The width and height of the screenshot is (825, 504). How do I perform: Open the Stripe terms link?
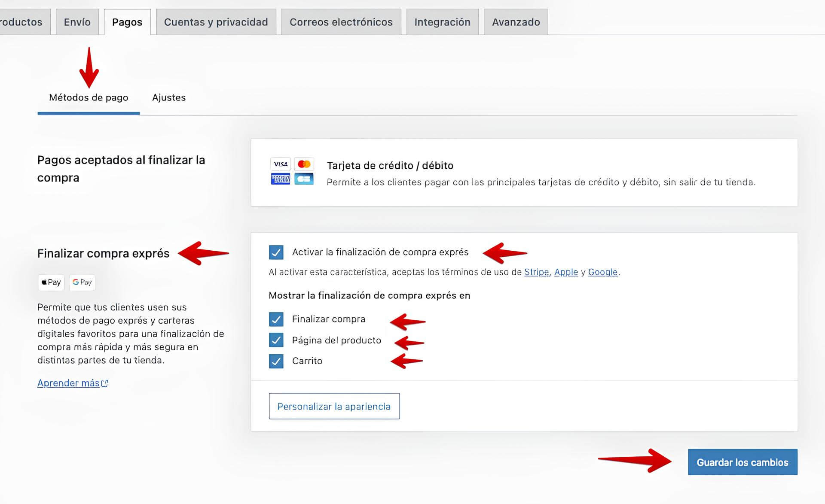pos(536,272)
